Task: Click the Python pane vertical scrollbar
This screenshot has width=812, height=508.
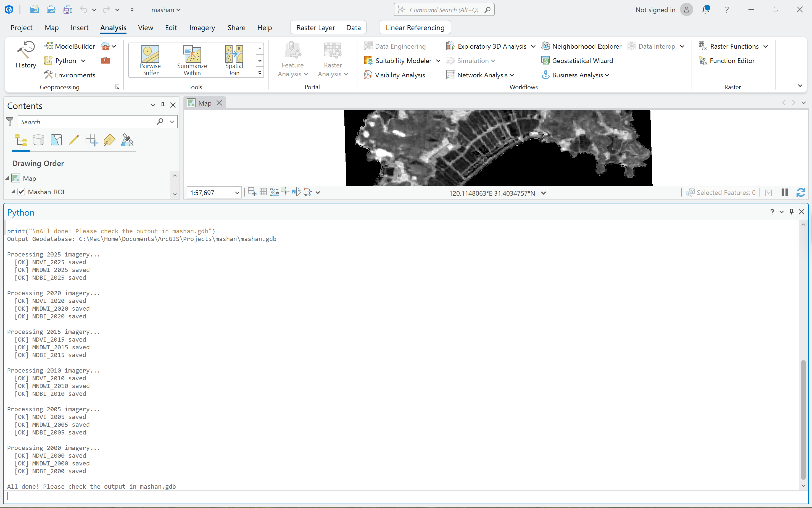Action: (803, 419)
